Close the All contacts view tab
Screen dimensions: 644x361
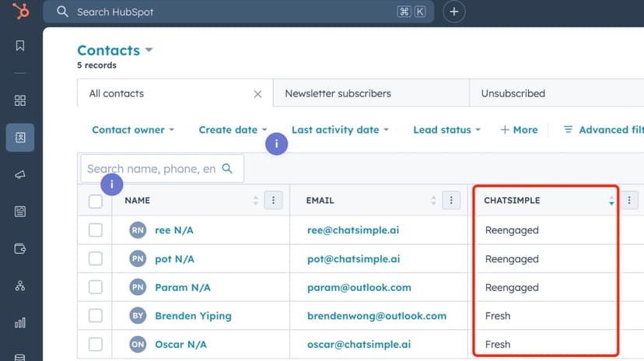point(257,94)
